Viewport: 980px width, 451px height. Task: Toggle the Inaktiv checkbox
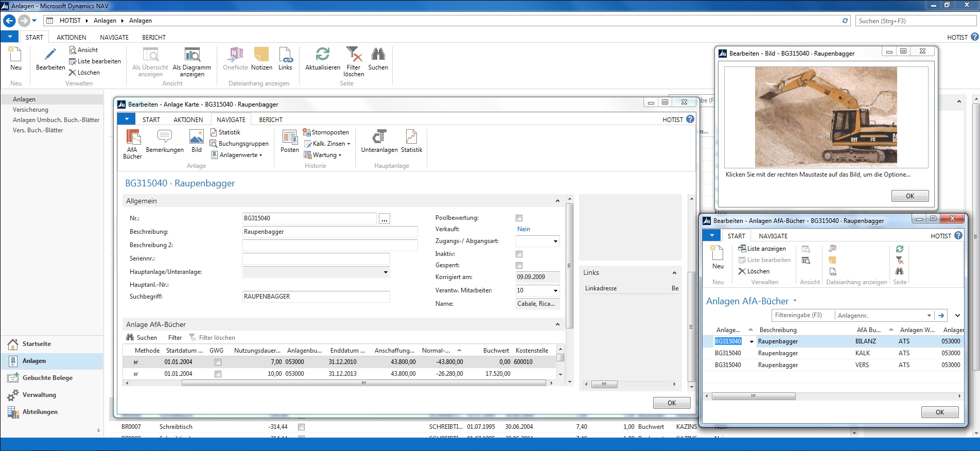click(x=519, y=254)
